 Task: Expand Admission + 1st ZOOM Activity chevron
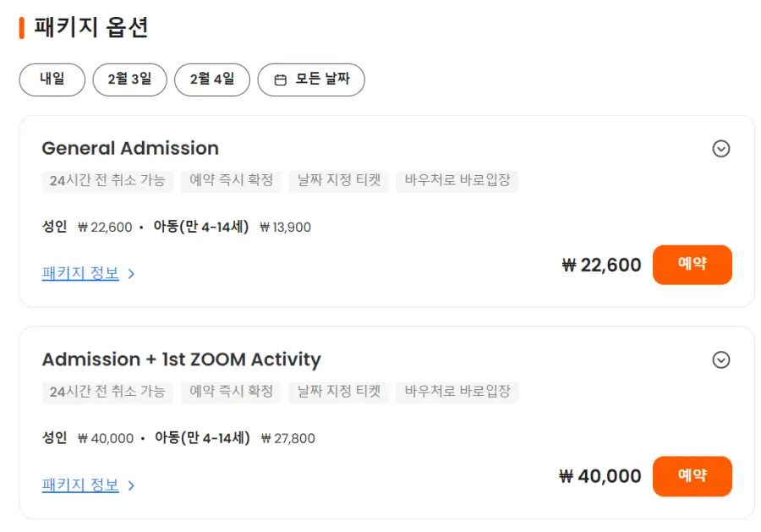coord(720,360)
